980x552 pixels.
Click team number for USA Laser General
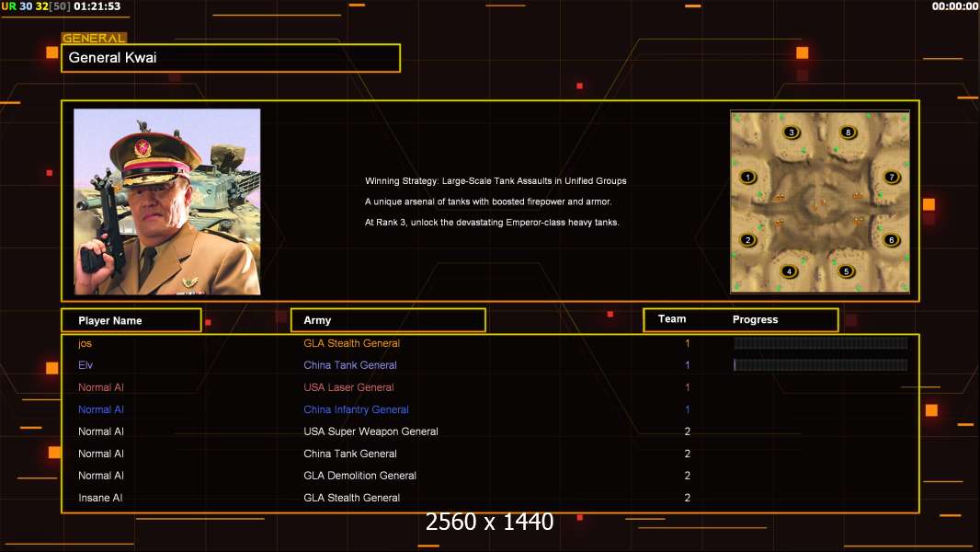(688, 387)
